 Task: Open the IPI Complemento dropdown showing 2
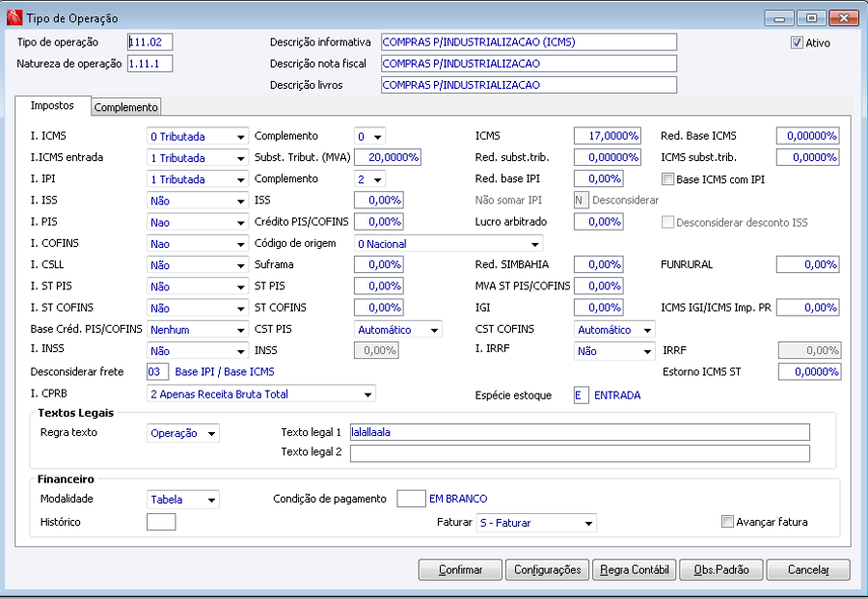[369, 179]
